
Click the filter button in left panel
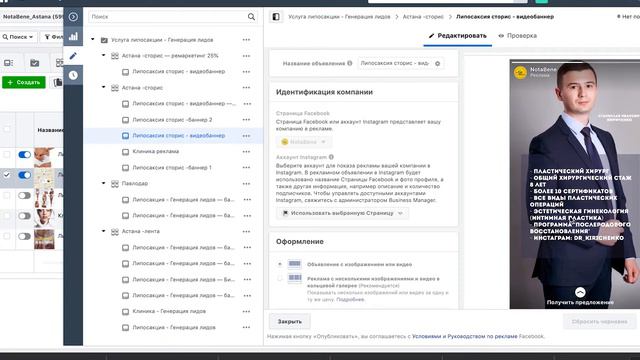point(52,37)
